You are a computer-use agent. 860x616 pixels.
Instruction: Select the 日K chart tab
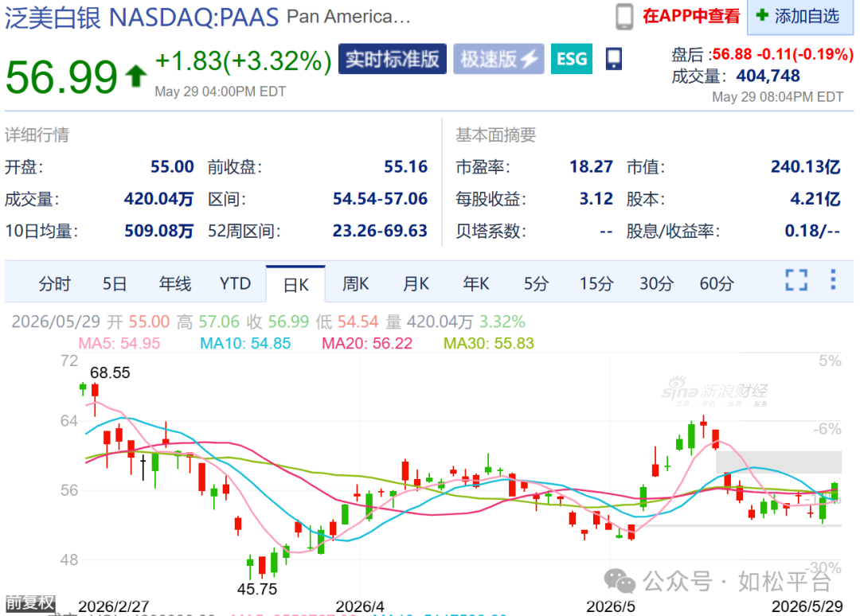coord(295,284)
